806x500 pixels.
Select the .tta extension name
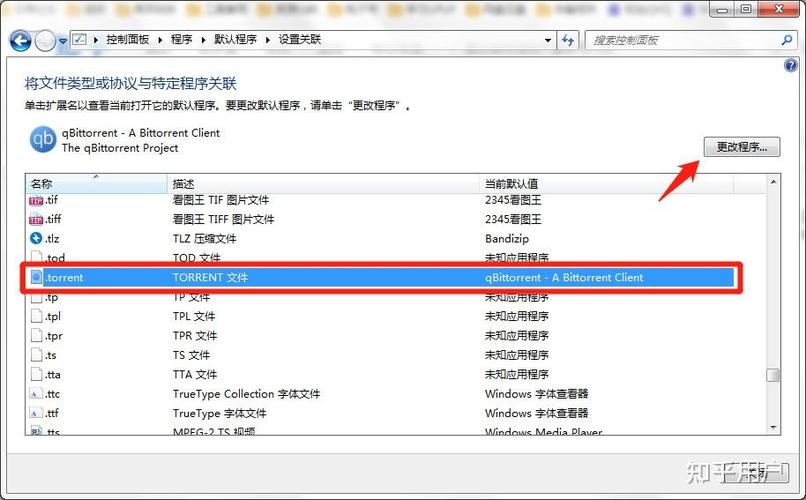click(52, 375)
